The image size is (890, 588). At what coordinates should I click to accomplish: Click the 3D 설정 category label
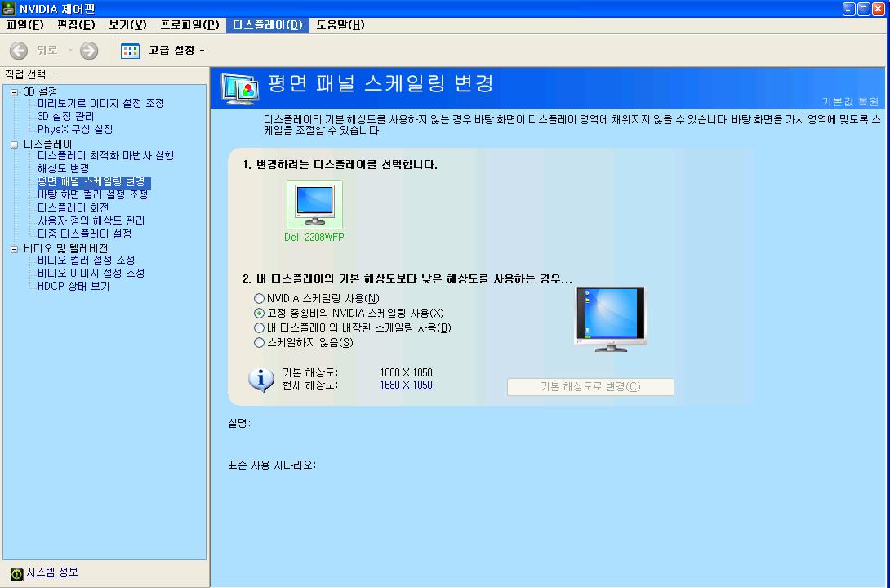(x=40, y=91)
